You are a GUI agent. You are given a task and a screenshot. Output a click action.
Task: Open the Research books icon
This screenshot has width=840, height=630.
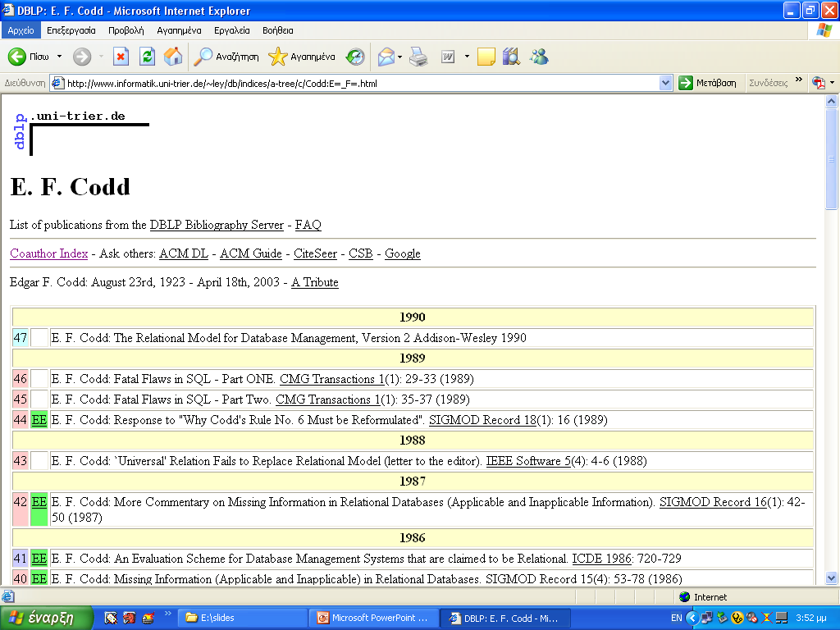pos(512,57)
